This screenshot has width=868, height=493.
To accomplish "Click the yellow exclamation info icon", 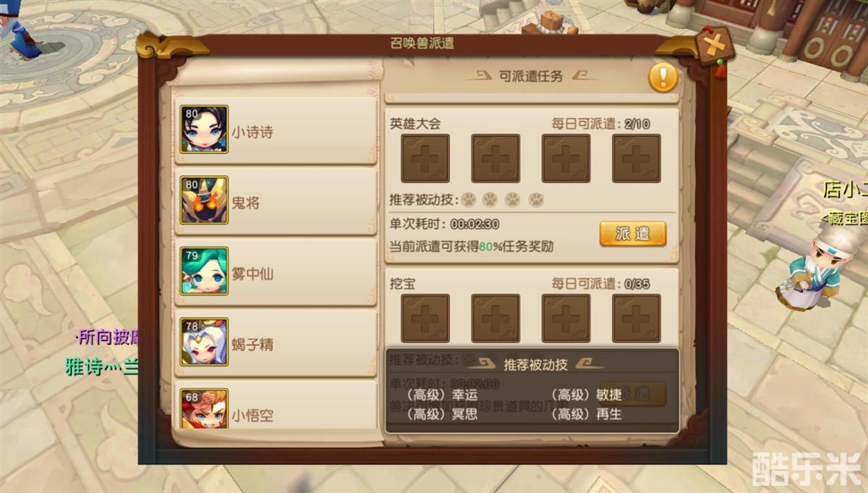I will [x=663, y=77].
